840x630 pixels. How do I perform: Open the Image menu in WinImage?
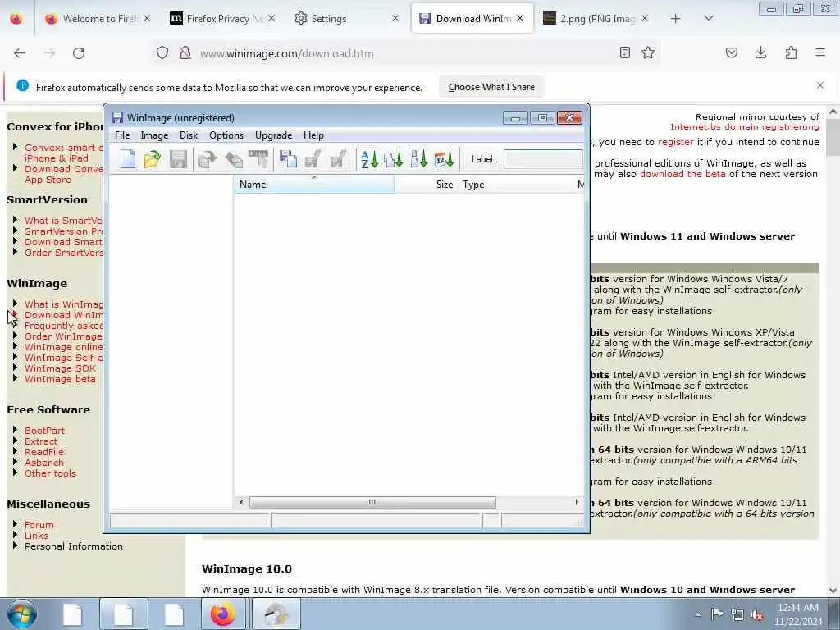point(154,135)
